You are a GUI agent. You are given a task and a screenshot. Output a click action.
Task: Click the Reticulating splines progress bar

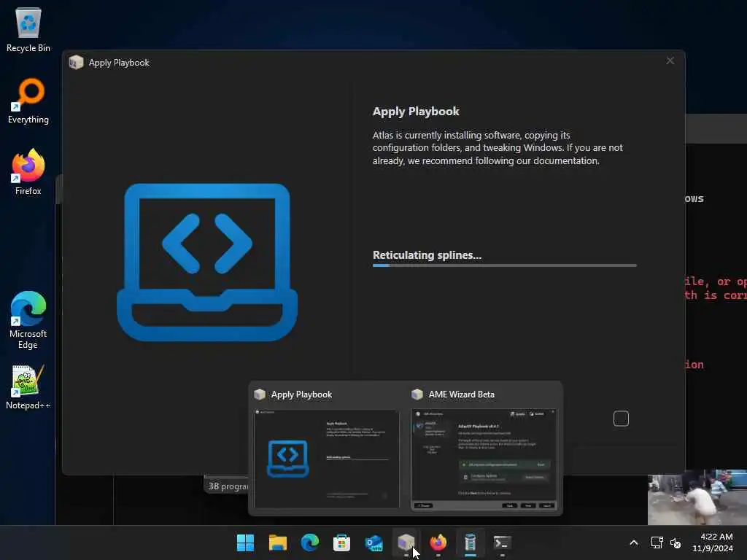click(505, 265)
